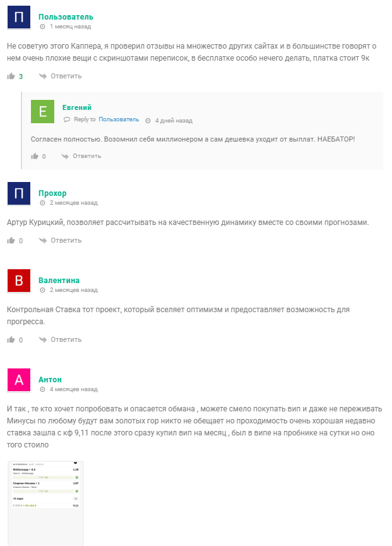Click the Е avatar of Евгений

tap(42, 111)
